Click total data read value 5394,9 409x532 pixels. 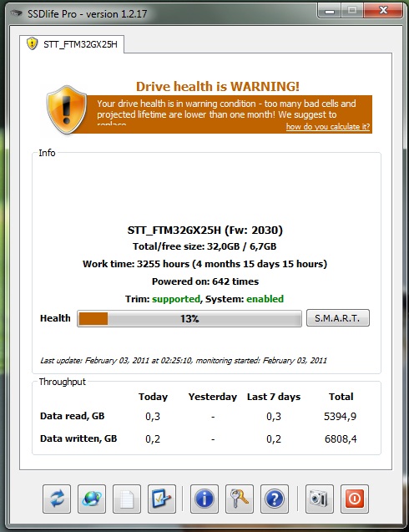pos(341,416)
